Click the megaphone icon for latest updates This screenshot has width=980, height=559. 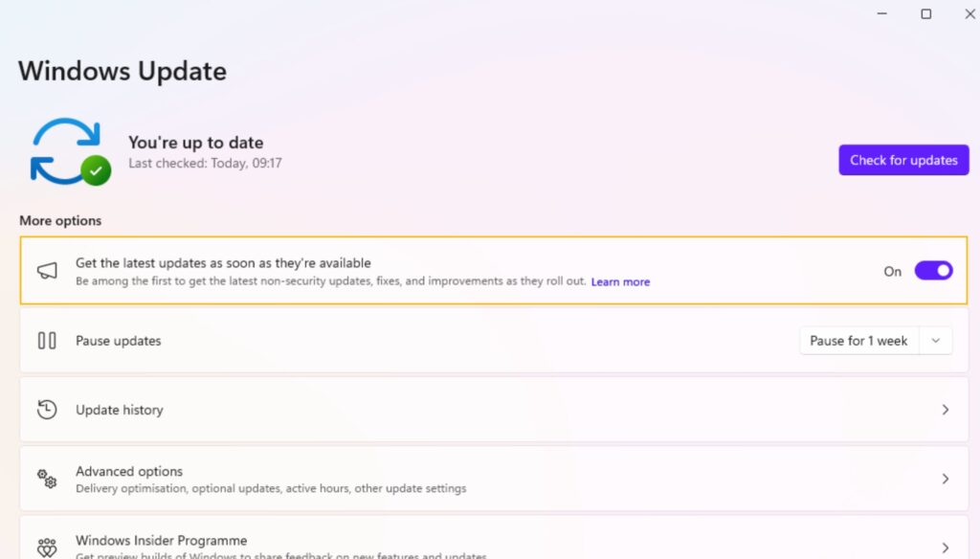point(47,271)
